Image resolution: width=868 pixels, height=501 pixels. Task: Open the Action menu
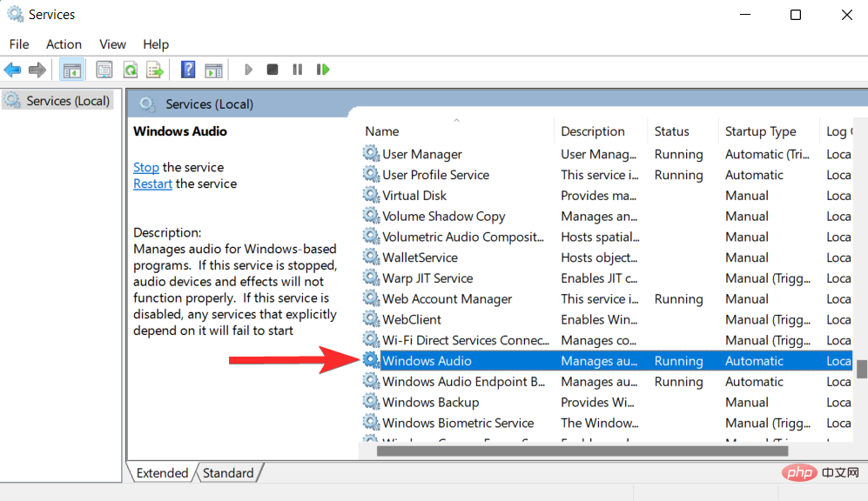pos(64,43)
